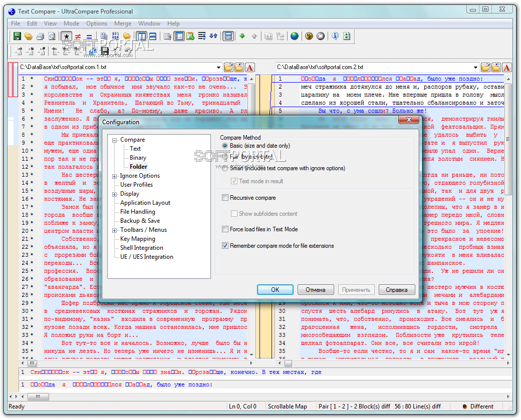The image size is (521, 420).
Task: Toggle Show All lines asterisk icon
Action: click(67, 36)
